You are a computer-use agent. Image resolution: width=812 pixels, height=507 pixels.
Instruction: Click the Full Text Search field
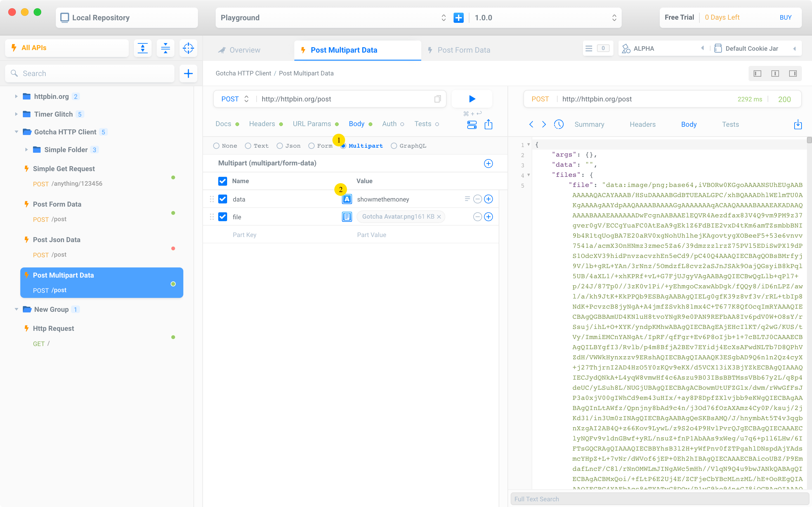point(658,499)
